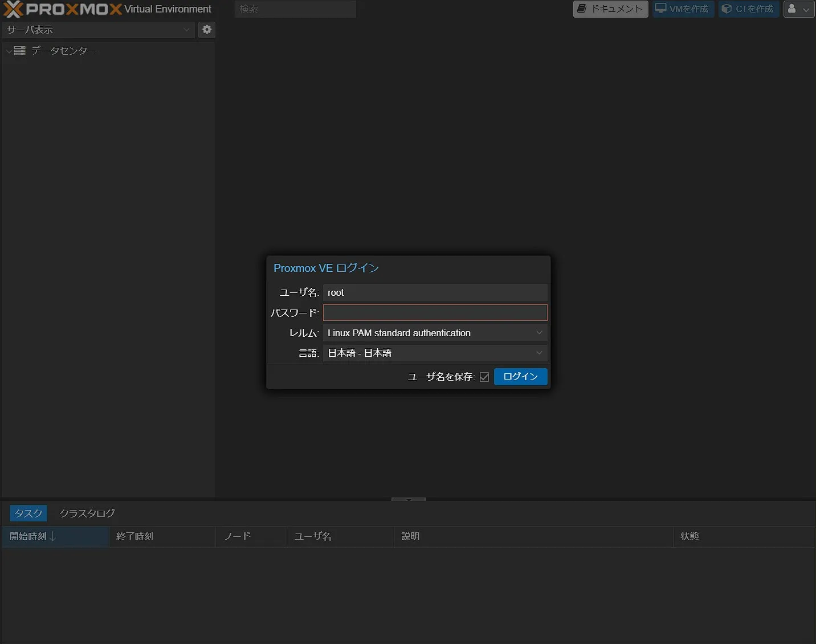Collapse the データセンター tree node
Screen dimensions: 816x644
(9, 51)
